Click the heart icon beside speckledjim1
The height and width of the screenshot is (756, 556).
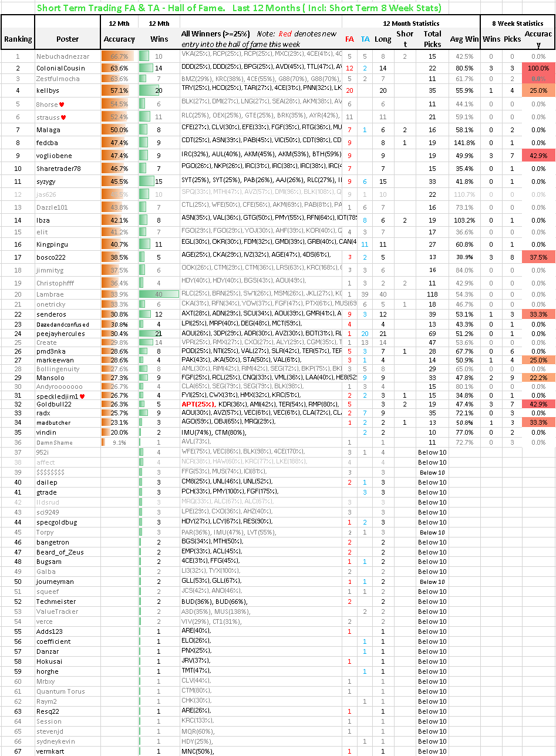click(82, 396)
